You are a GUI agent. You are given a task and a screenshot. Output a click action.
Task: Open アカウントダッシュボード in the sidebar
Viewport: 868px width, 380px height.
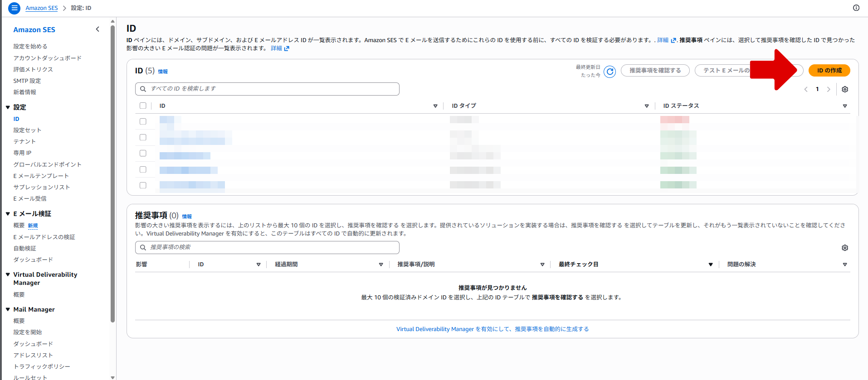(47, 58)
